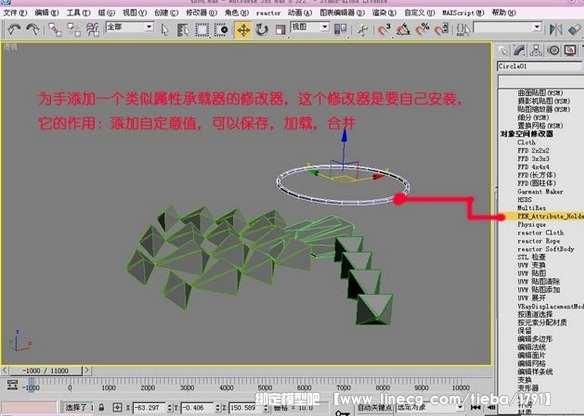
Task: Toggle the Selection Lock padlock icon
Action: click(x=101, y=407)
